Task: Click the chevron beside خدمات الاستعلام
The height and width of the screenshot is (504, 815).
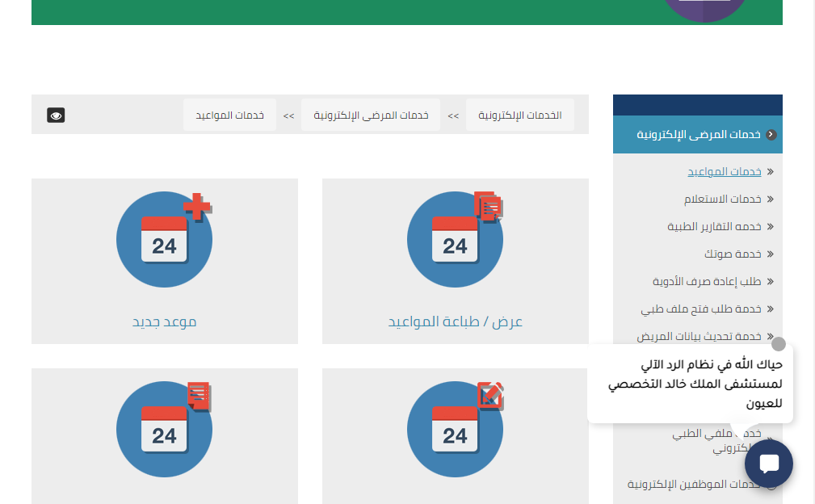Action: 770,199
